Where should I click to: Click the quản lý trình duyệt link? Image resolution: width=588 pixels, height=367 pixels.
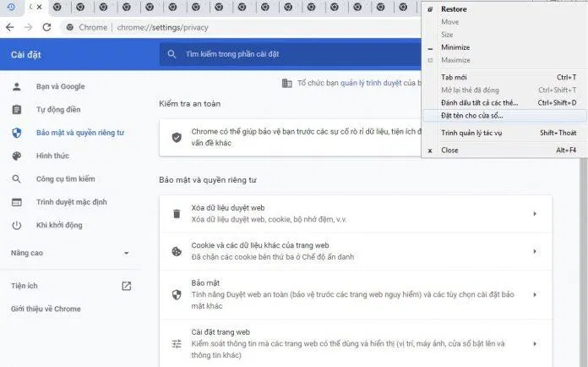pyautogui.click(x=369, y=83)
